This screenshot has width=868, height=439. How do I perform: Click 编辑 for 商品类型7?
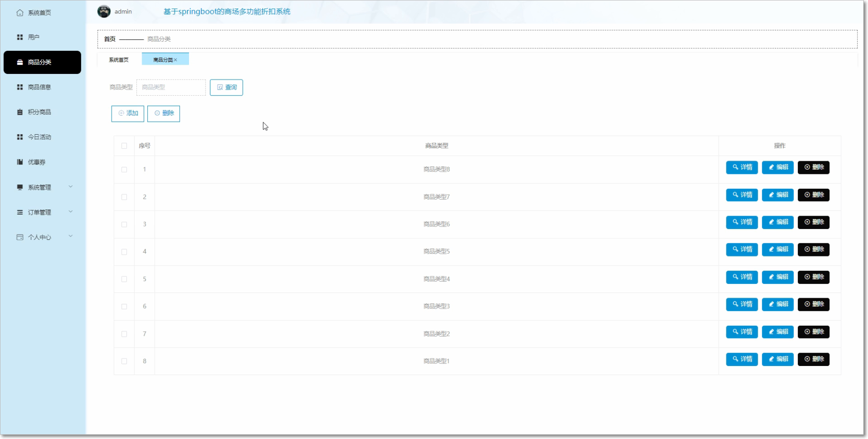(778, 195)
